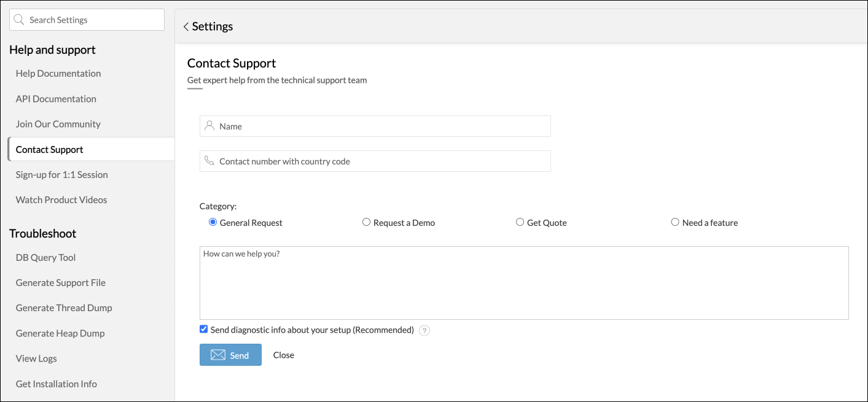Go to Join Our Community
Screen dimensions: 868x402
click(x=58, y=124)
